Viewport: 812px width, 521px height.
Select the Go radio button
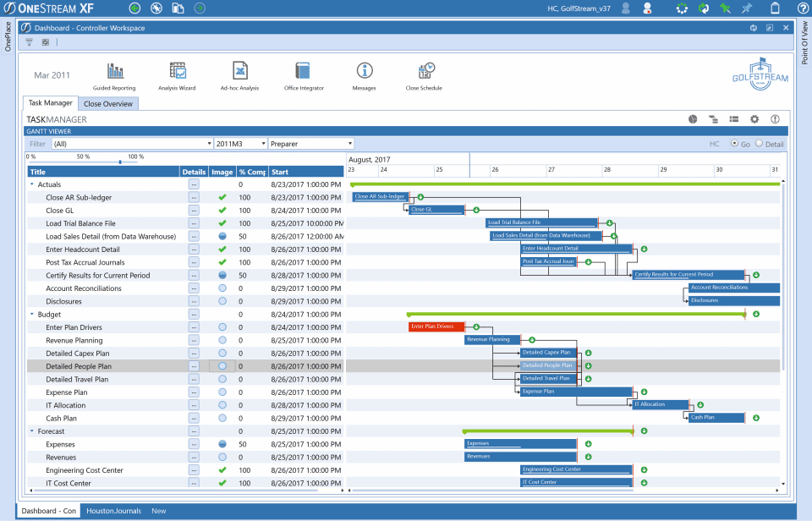pos(734,143)
